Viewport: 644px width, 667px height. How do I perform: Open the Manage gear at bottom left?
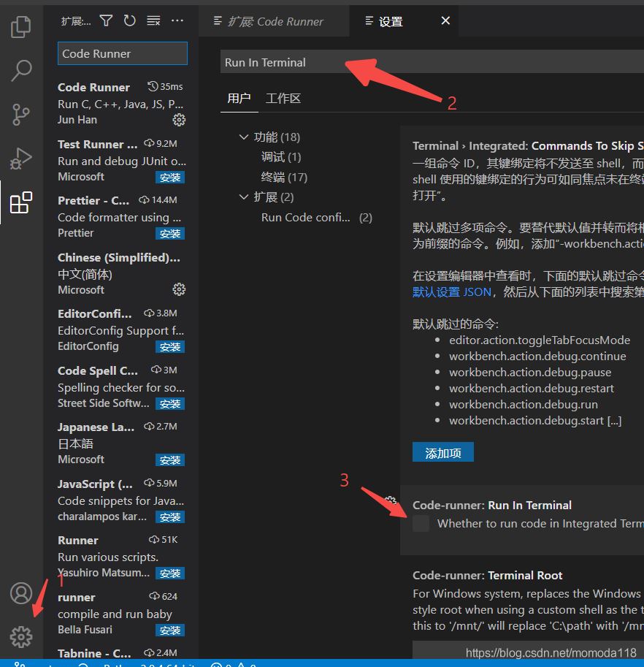pos(21,637)
